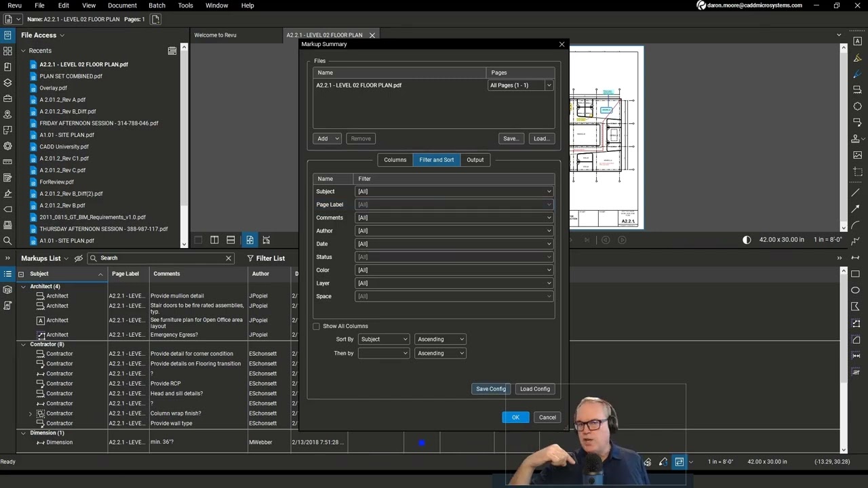Open the empty Then by dropdown
Screen dimensions: 868x488
(x=384, y=353)
